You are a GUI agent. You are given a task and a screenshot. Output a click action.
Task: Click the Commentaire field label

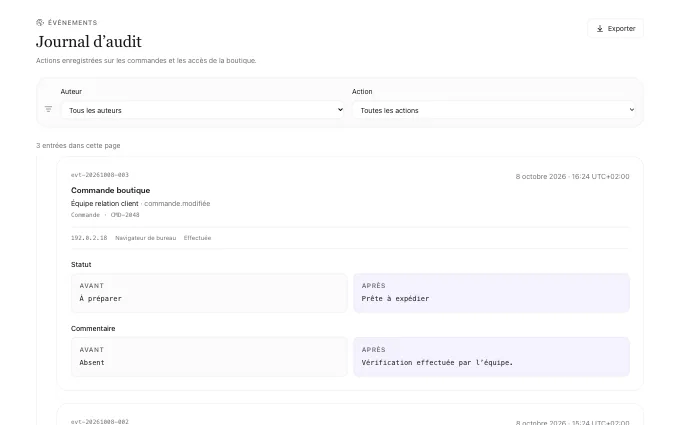(93, 329)
